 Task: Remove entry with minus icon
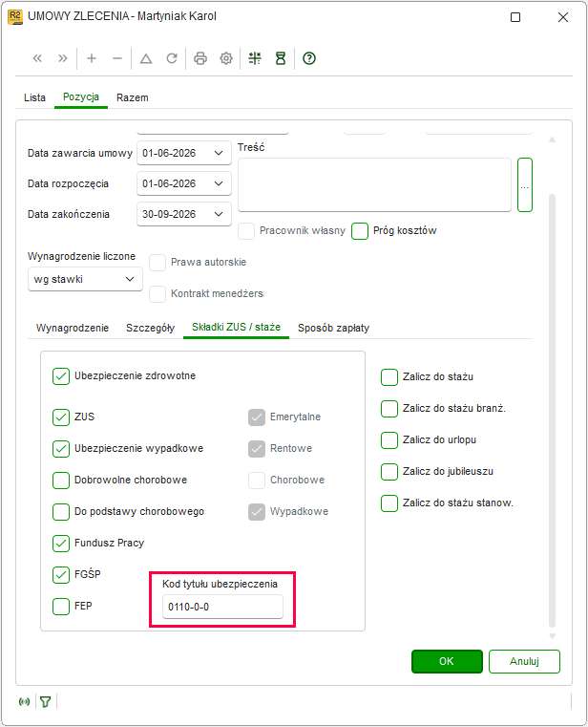117,58
